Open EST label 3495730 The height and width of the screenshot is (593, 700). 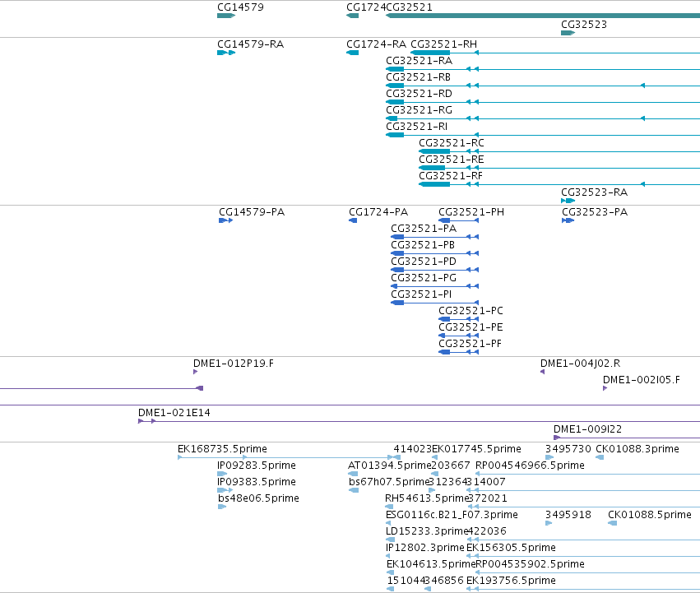coord(568,449)
